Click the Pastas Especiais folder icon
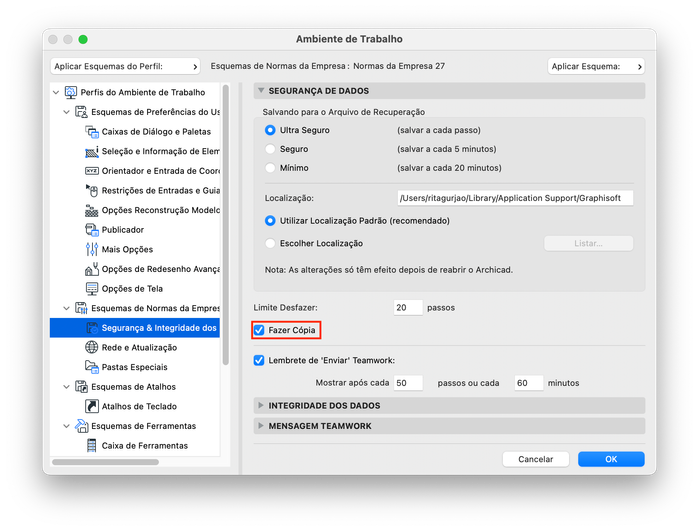 coord(92,367)
